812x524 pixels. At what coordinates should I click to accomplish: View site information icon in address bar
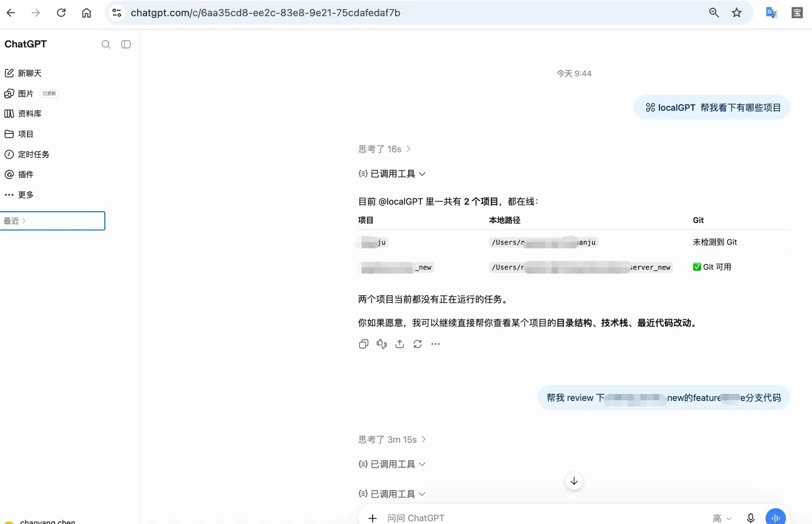pyautogui.click(x=117, y=13)
